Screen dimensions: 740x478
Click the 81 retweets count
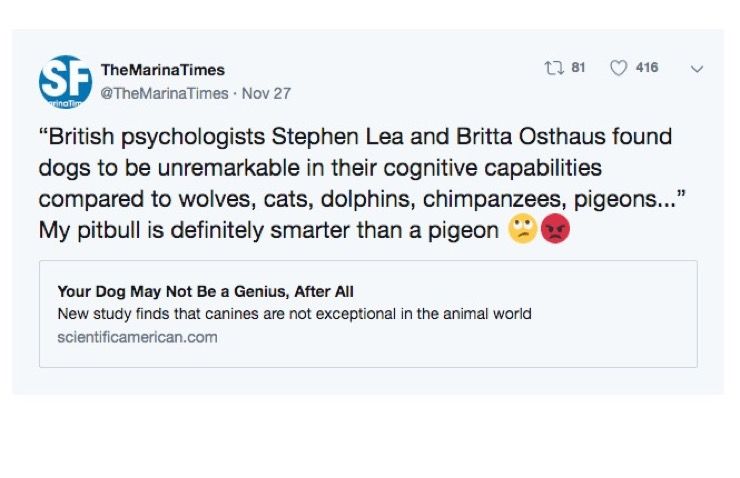pyautogui.click(x=578, y=68)
